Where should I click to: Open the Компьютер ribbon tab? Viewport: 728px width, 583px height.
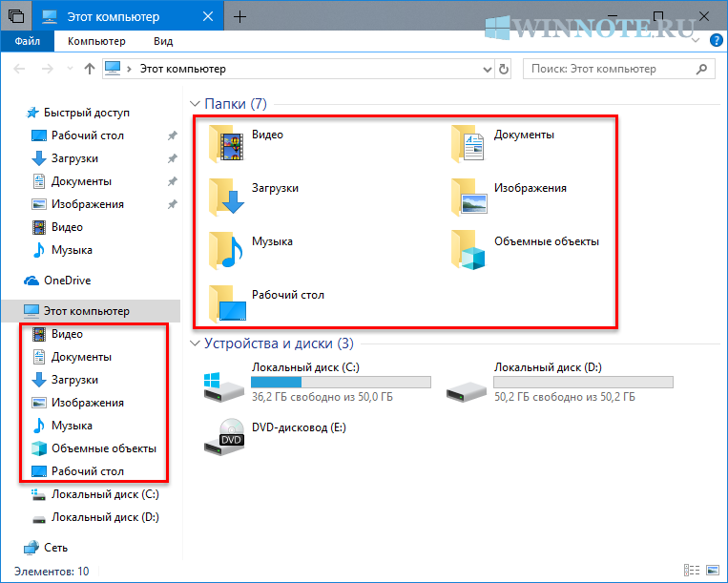tap(96, 41)
